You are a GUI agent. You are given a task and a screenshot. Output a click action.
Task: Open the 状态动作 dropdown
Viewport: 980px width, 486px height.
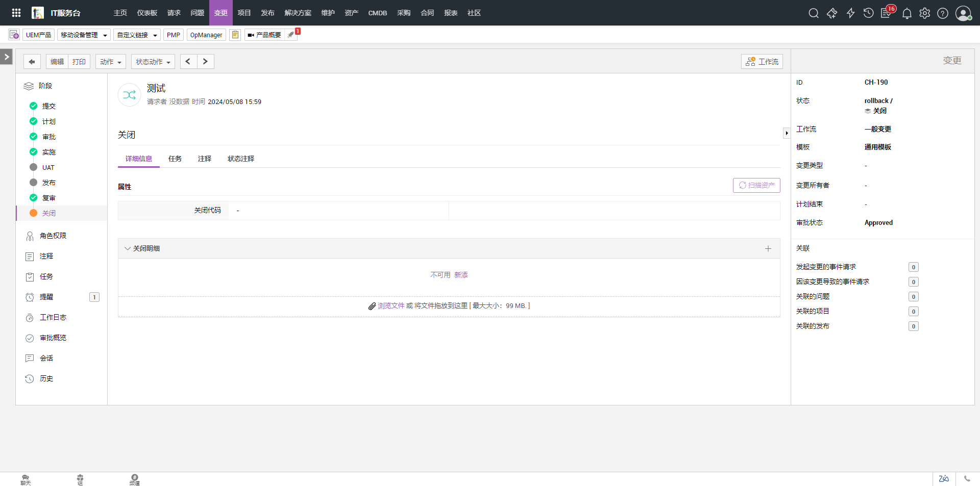[x=153, y=62]
